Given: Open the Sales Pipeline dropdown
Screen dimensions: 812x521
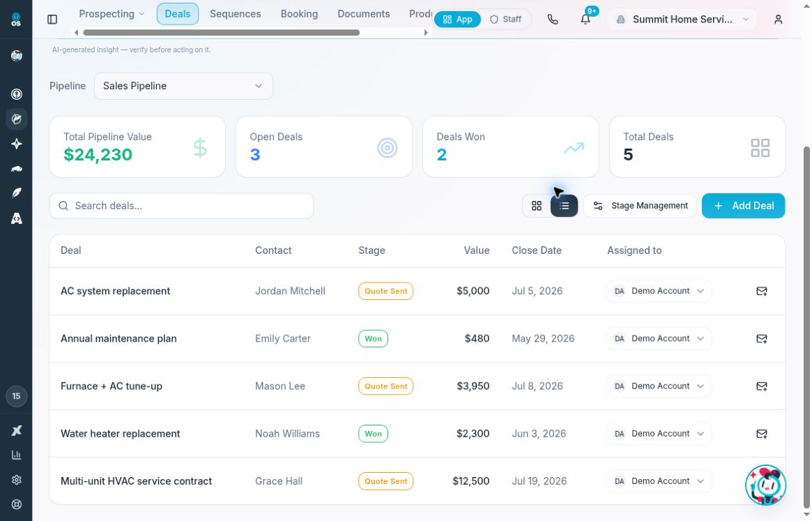Looking at the screenshot, I should (x=183, y=86).
